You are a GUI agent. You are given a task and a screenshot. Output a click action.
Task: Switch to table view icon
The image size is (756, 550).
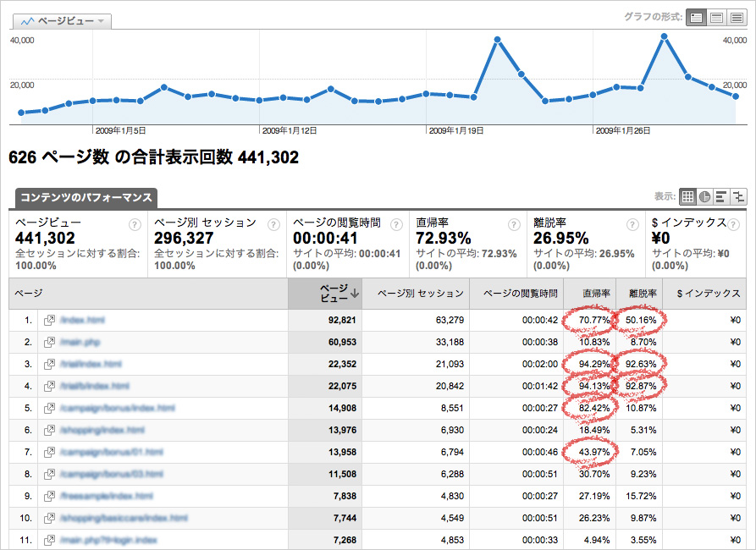click(x=687, y=196)
